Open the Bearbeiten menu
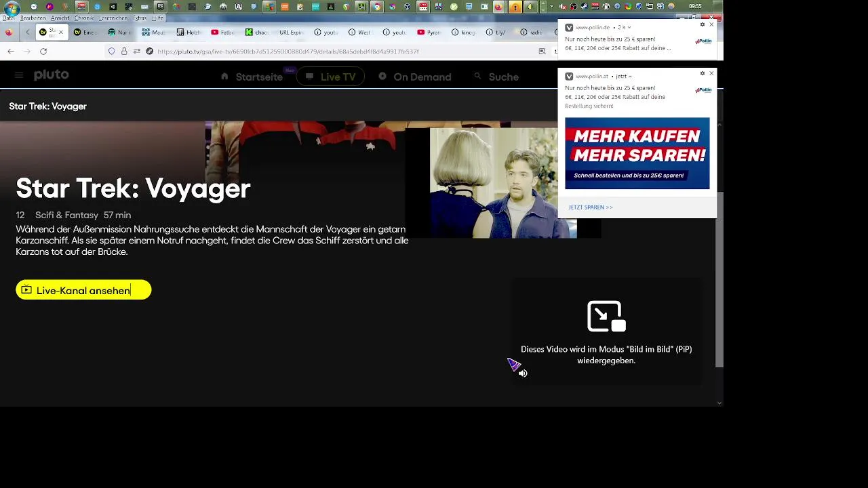868x488 pixels. click(x=33, y=18)
